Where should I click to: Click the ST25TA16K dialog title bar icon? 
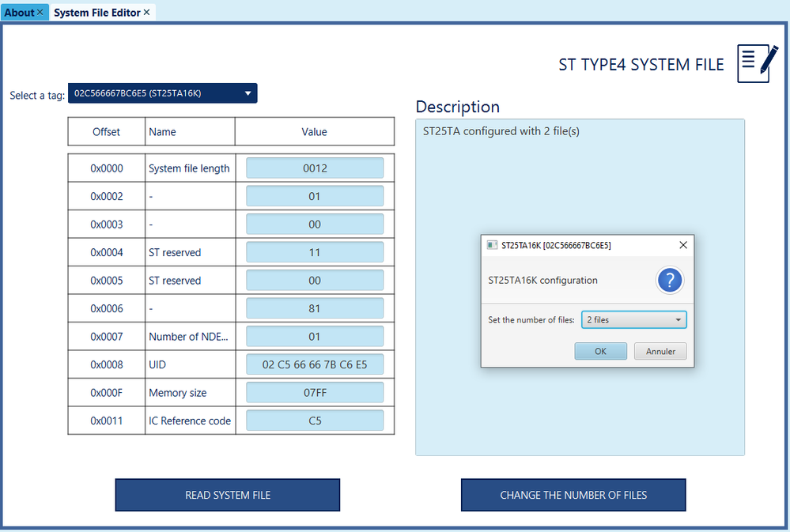pyautogui.click(x=492, y=245)
